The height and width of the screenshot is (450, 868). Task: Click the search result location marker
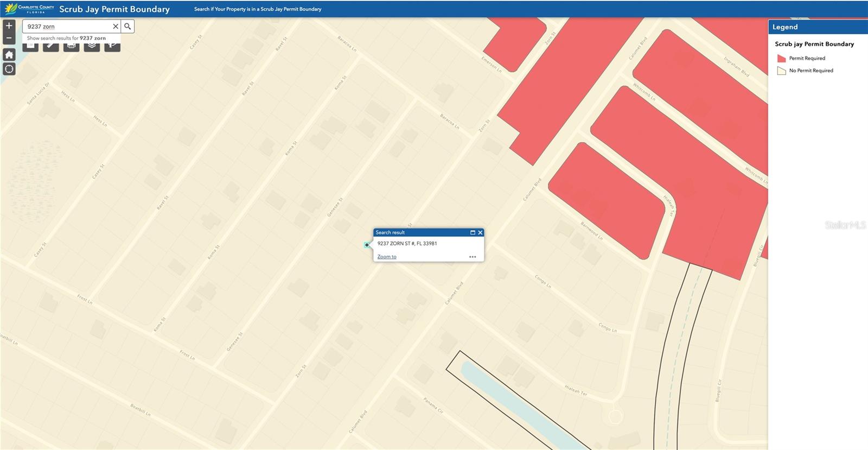click(367, 245)
